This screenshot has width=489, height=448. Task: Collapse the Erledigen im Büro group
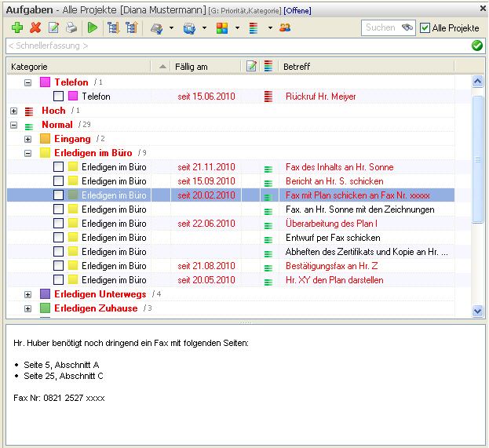tap(27, 153)
